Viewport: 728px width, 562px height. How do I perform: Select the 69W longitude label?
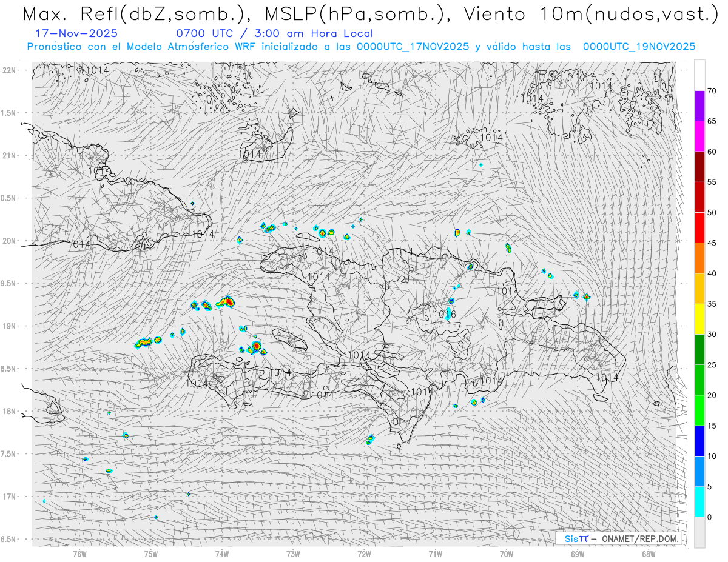(577, 554)
